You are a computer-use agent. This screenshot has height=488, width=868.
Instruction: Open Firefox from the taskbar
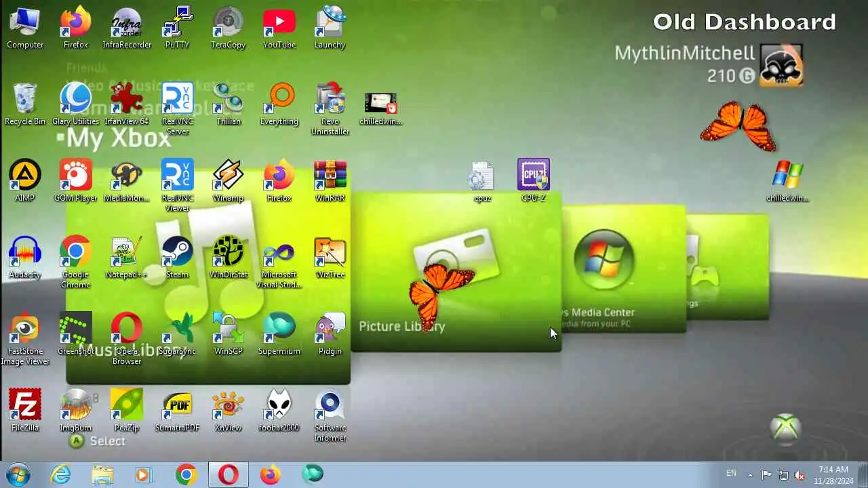(270, 474)
